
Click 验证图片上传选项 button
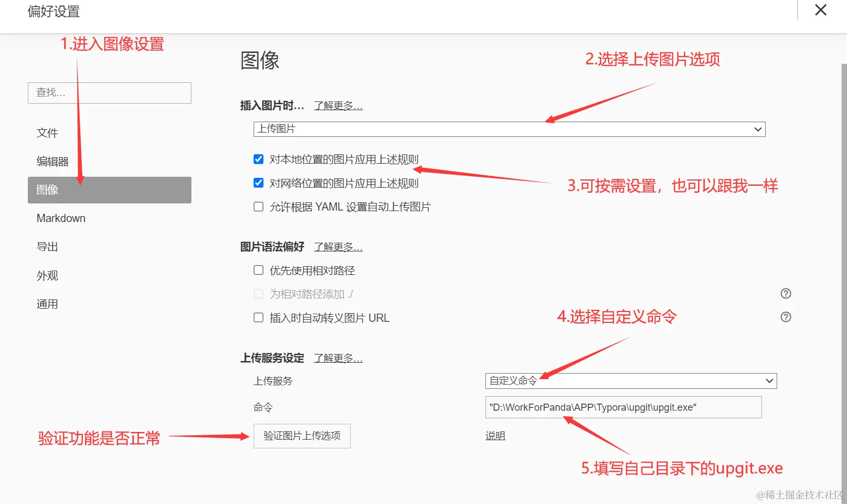point(302,436)
